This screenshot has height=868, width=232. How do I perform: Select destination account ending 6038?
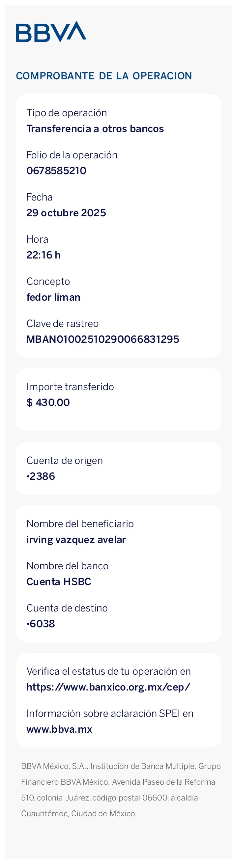coord(41,623)
